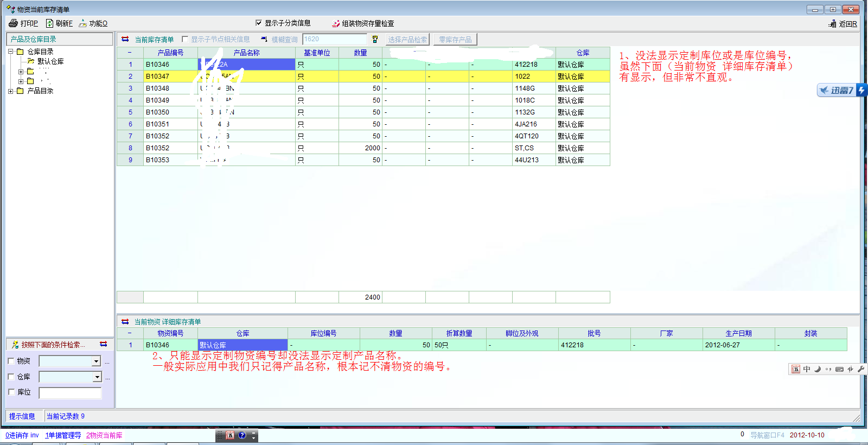Open the 仓库 combo box dropdown
The image size is (868, 445).
click(97, 377)
